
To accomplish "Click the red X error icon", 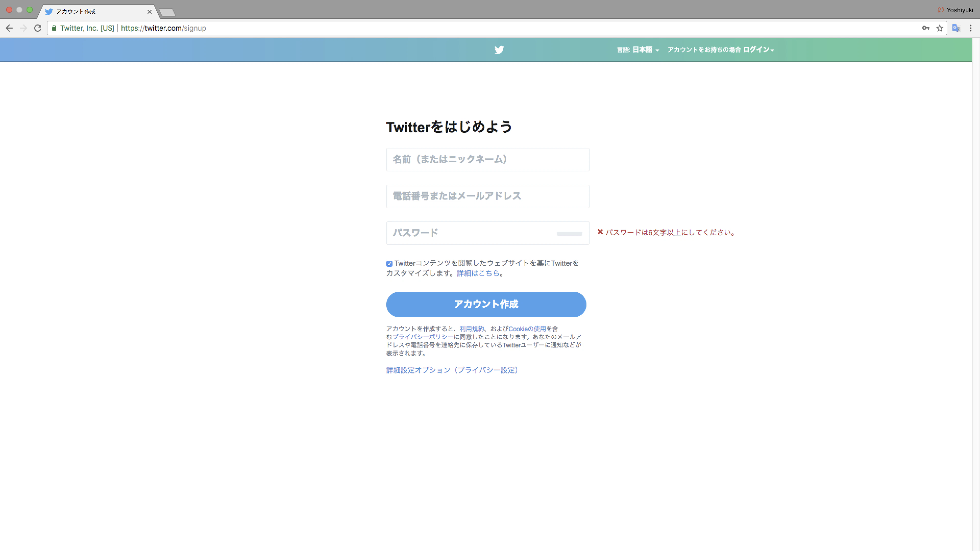I will 600,232.
